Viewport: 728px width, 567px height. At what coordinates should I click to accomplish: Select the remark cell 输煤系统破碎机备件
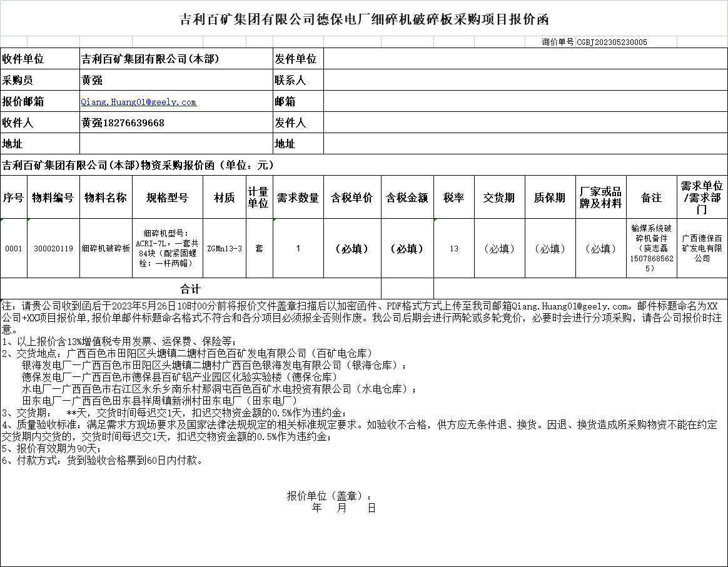coord(652,248)
